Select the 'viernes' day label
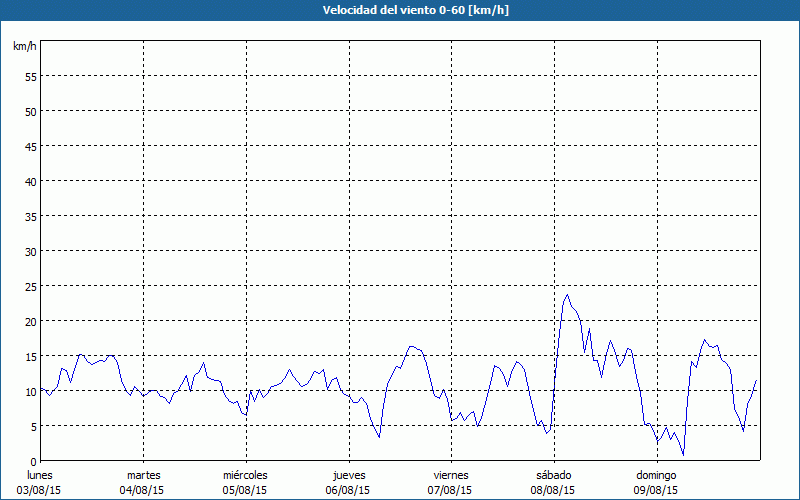 451,475
